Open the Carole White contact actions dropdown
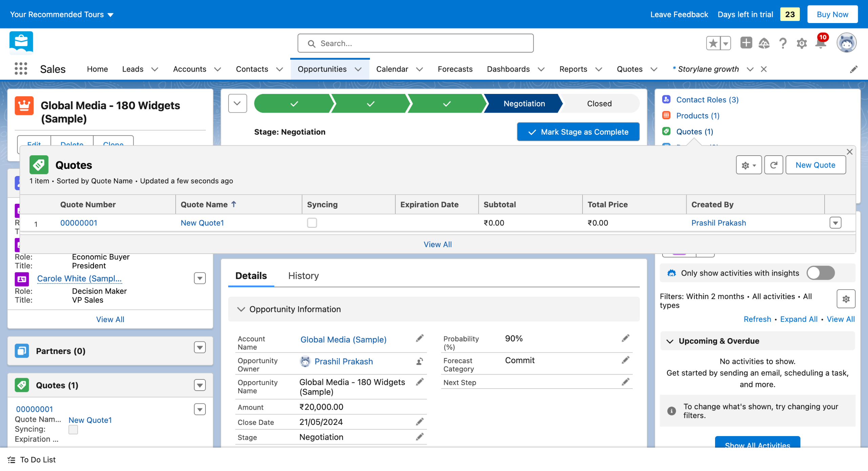The image size is (868, 471). click(200, 278)
